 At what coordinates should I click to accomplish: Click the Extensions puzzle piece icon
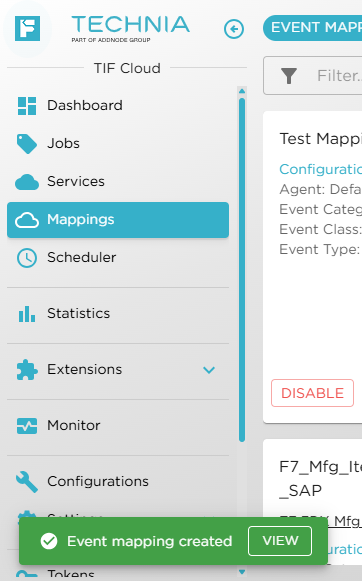tap(27, 370)
